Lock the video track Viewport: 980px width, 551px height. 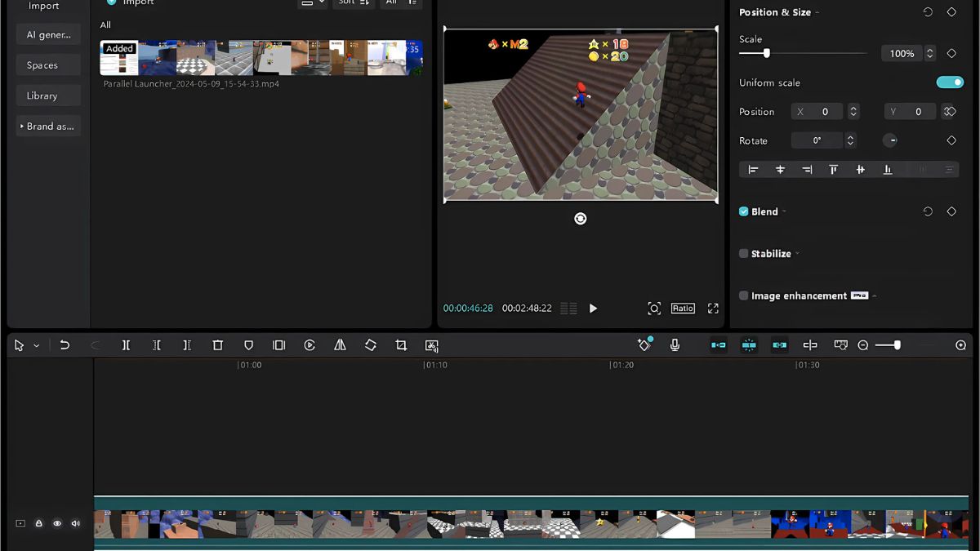pyautogui.click(x=38, y=523)
